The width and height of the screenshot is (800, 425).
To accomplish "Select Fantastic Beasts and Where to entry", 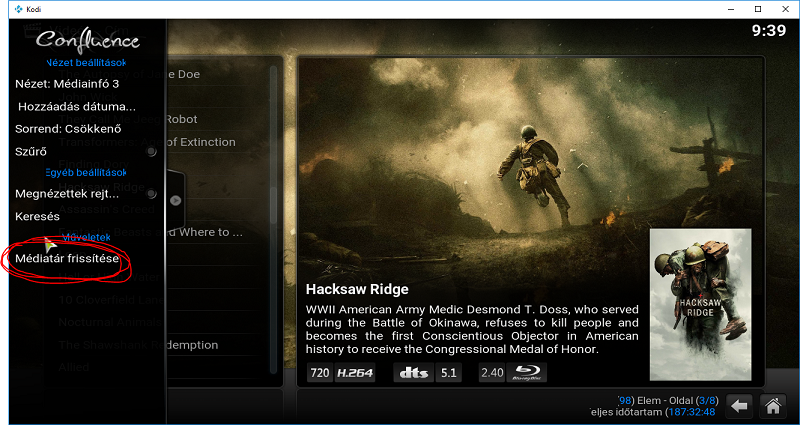I will pyautogui.click(x=151, y=232).
